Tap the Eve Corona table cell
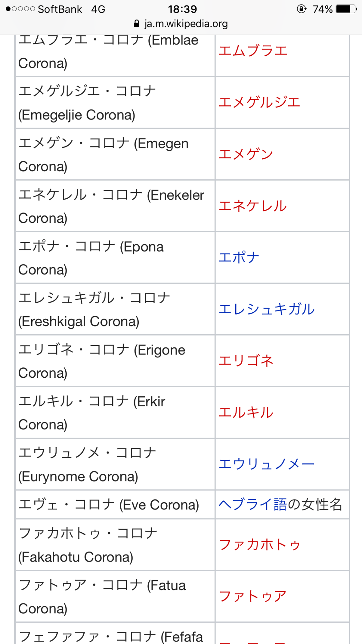The height and width of the screenshot is (644, 362). (115, 505)
